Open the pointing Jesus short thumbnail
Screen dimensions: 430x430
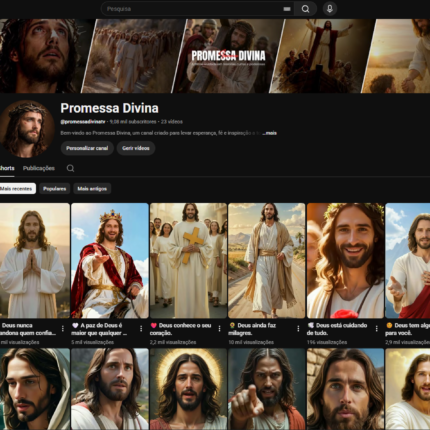point(267,389)
